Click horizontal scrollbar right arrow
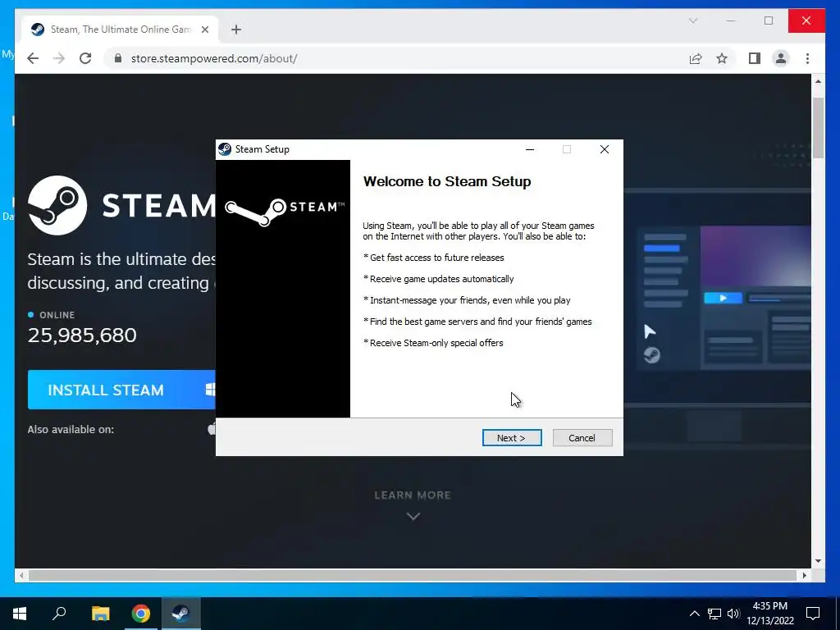 click(x=804, y=575)
